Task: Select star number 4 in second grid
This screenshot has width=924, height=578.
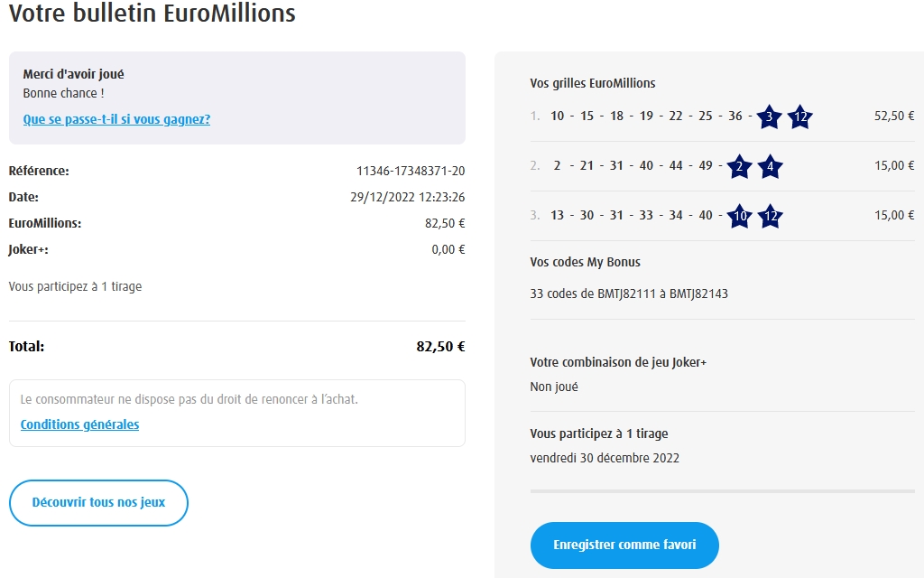Action: pos(770,166)
